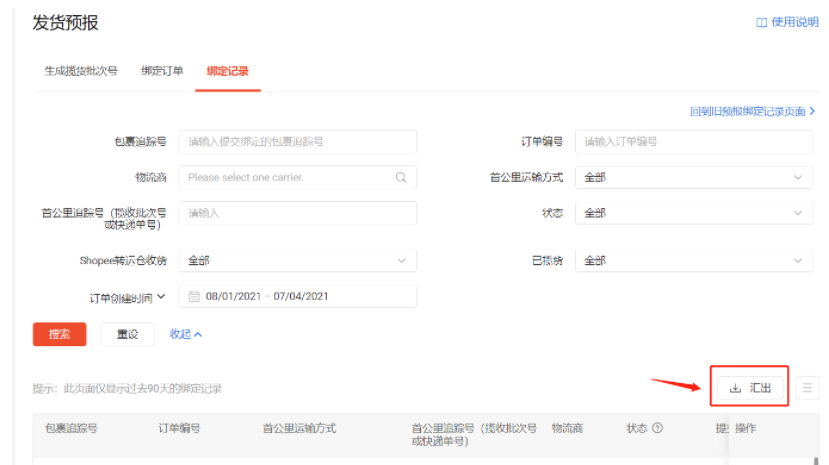829x465 pixels.
Task: Focus the 包裹追踪号 input field
Action: pyautogui.click(x=298, y=142)
